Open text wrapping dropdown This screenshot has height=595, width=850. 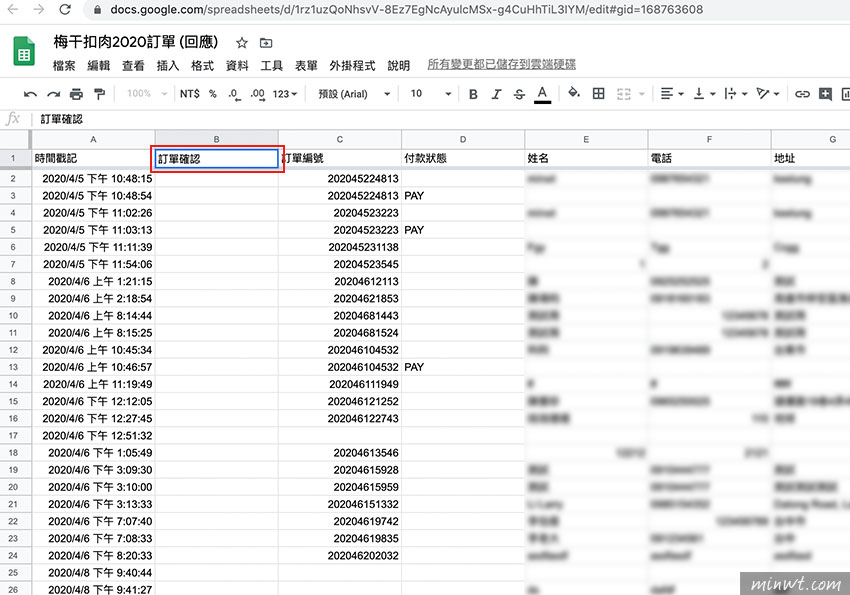click(736, 94)
